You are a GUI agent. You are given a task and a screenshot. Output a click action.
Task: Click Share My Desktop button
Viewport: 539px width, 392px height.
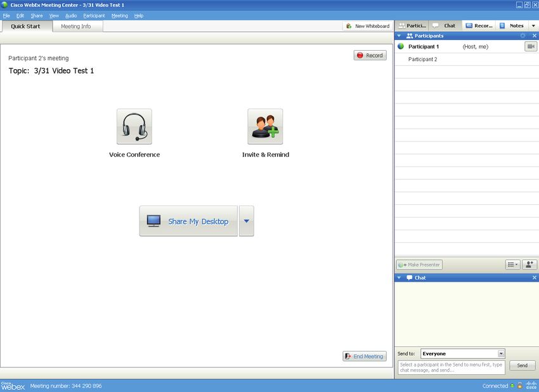pyautogui.click(x=188, y=221)
